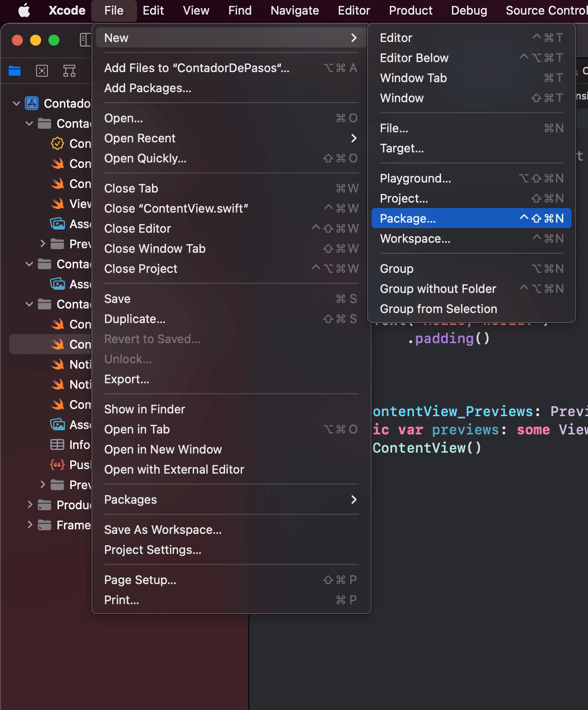Click Open with External Editor
This screenshot has width=588, height=710.
231,470
